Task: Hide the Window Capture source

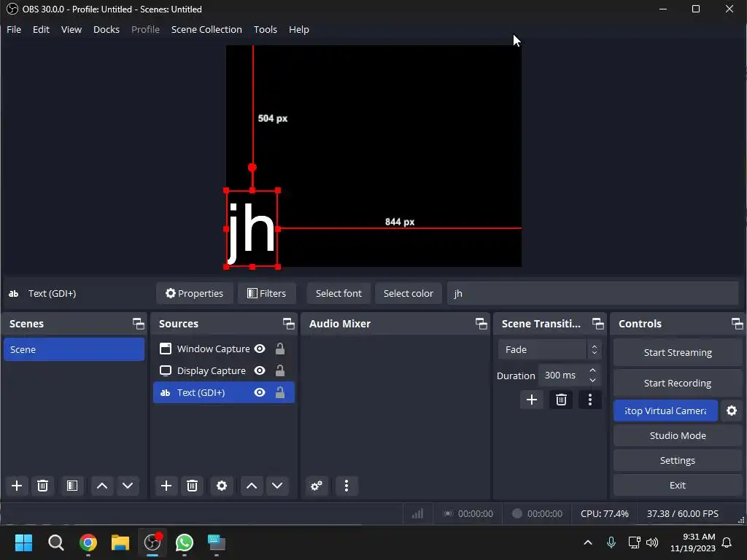Action: point(260,349)
